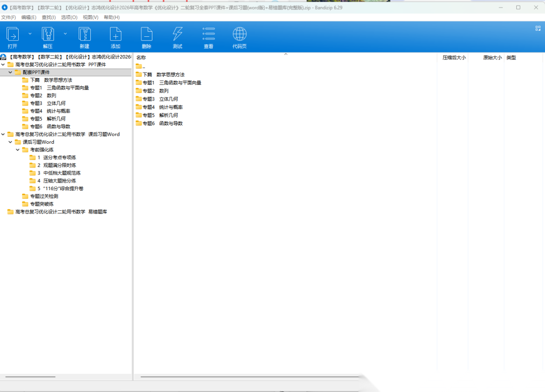Open the dropdown arrow beside 打开
Image resolution: width=545 pixels, height=392 pixels.
click(x=30, y=34)
